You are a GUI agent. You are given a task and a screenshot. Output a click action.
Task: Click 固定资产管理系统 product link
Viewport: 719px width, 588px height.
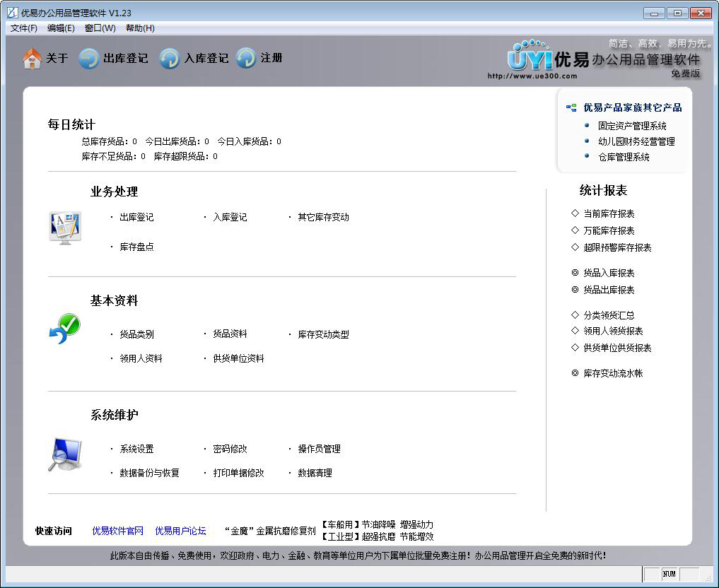(632, 126)
